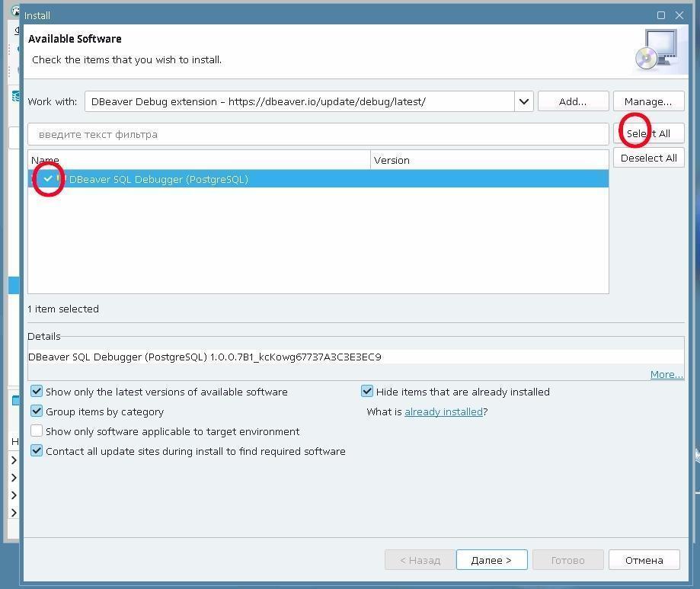Click the Work with URL combo box field

point(299,101)
